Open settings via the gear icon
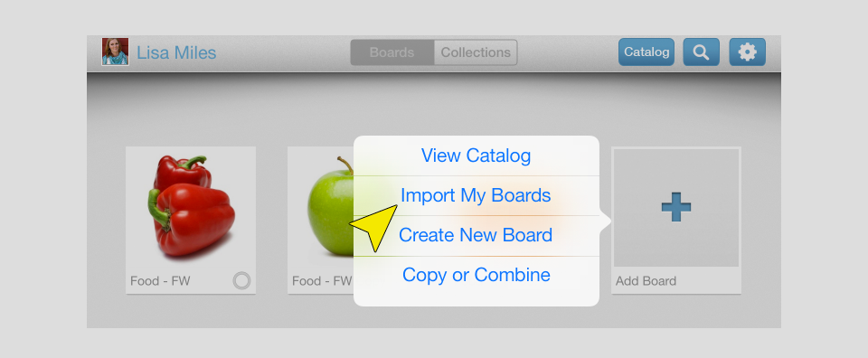Image resolution: width=868 pixels, height=358 pixels. point(747,52)
